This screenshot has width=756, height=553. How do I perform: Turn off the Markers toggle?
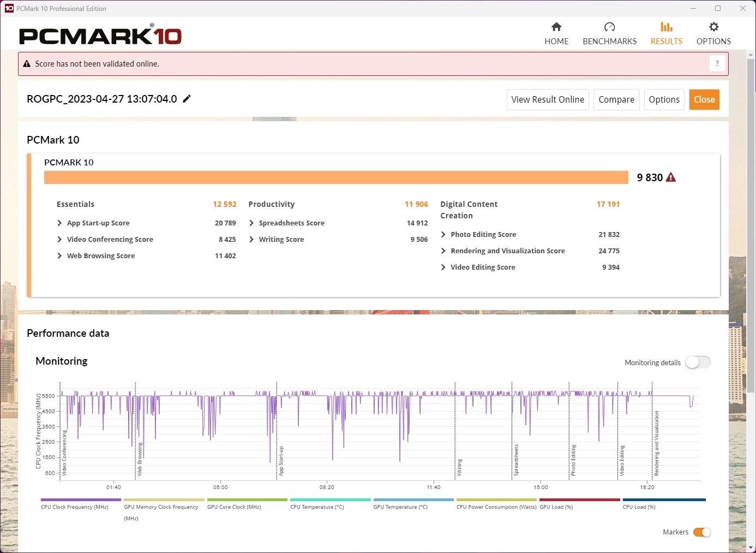(x=701, y=532)
